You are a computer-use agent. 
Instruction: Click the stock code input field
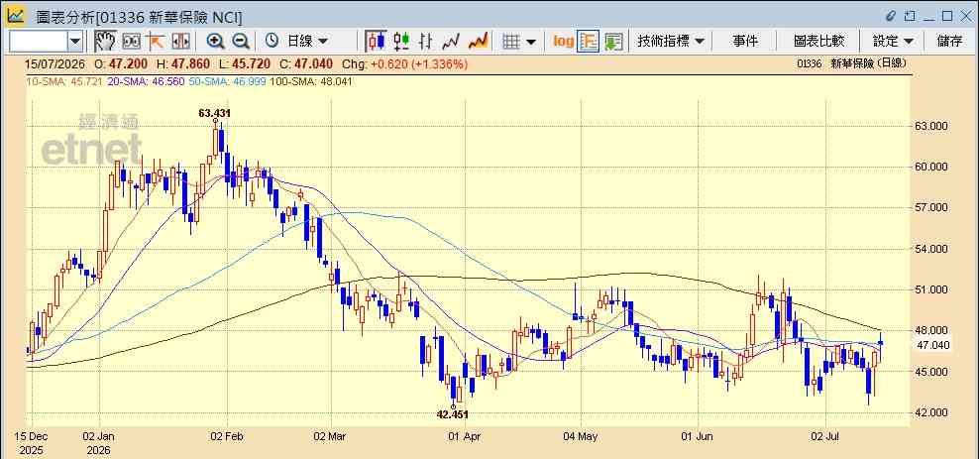pyautogui.click(x=39, y=42)
